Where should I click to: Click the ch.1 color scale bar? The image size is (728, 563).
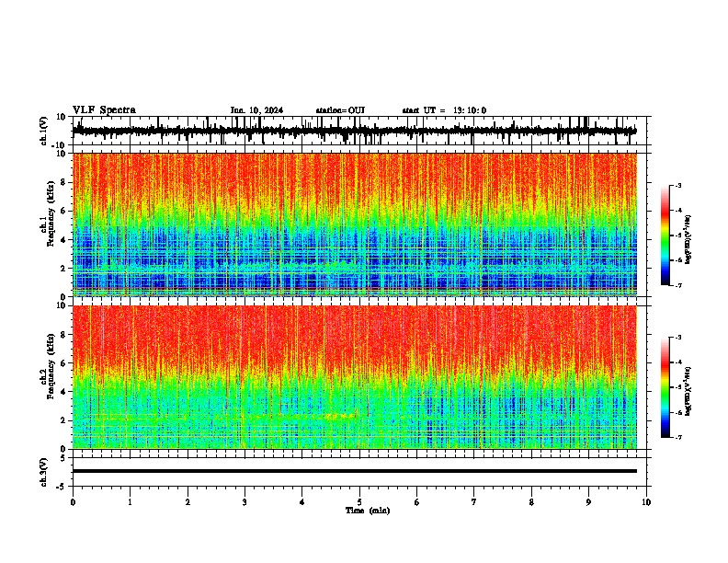tap(665, 236)
